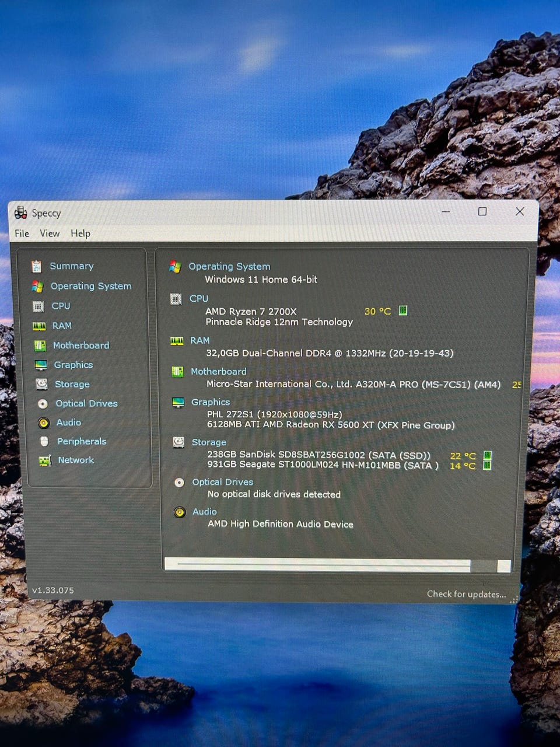Click the Seagate temperature gauge icon beside 14 °C

(488, 465)
